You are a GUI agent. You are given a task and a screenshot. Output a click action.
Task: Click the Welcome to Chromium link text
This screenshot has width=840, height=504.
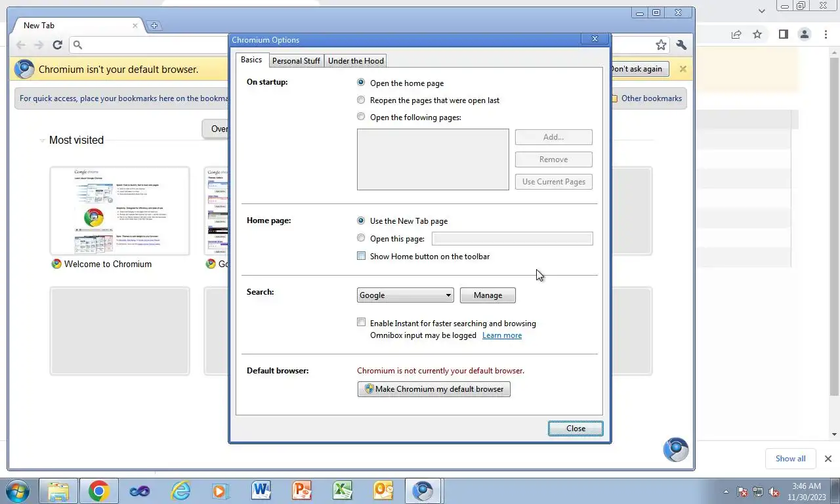108,264
